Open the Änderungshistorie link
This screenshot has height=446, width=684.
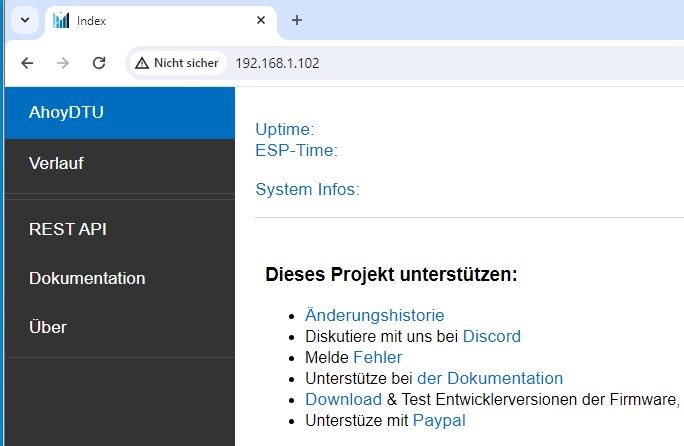(x=374, y=316)
